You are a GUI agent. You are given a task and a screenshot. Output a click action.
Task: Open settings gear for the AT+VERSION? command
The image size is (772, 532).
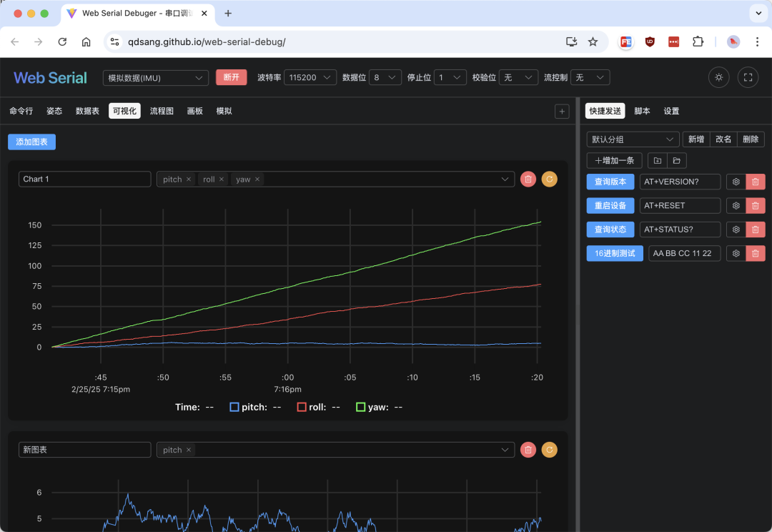(736, 182)
